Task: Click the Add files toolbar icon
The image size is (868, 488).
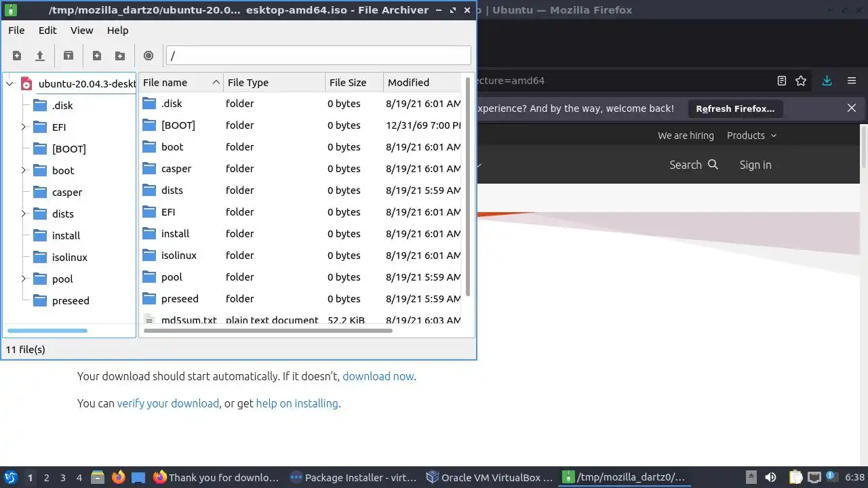Action: [x=97, y=56]
